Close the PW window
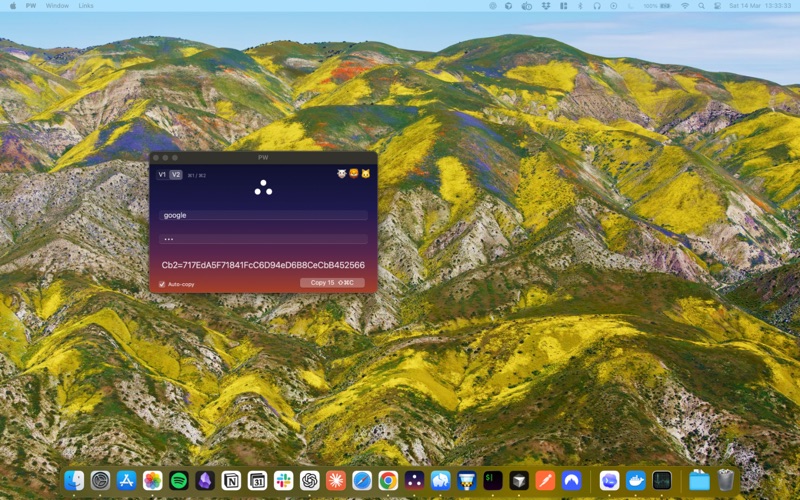Screen dimensions: 800x500 [x=156, y=158]
